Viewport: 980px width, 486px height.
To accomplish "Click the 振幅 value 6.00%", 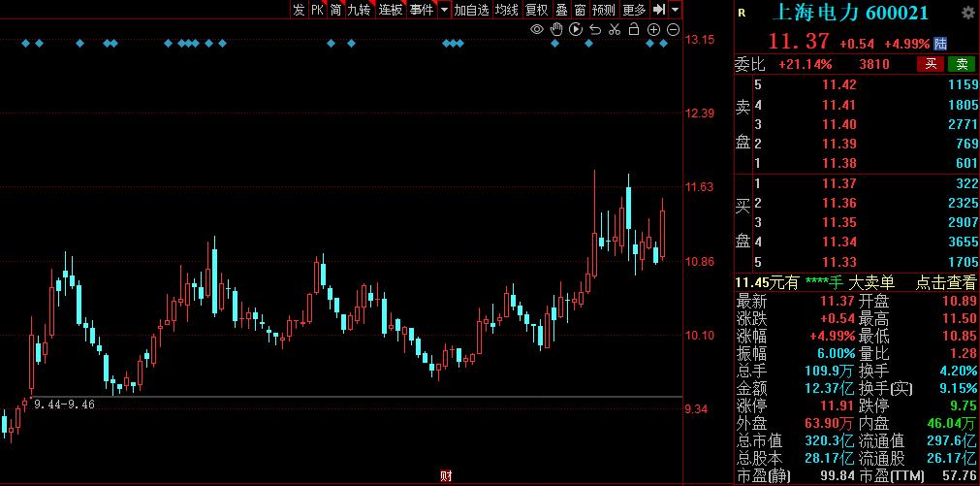I will tap(837, 353).
